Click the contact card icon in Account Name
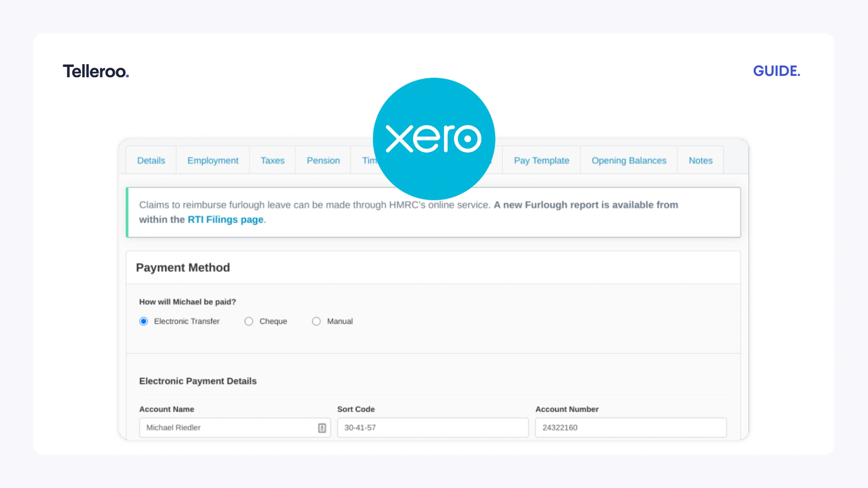The image size is (868, 488). click(322, 428)
